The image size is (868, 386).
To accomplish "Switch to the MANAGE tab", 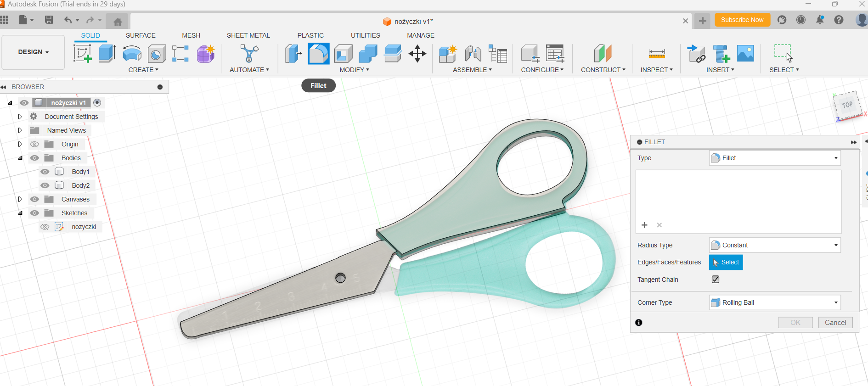I will click(x=421, y=35).
